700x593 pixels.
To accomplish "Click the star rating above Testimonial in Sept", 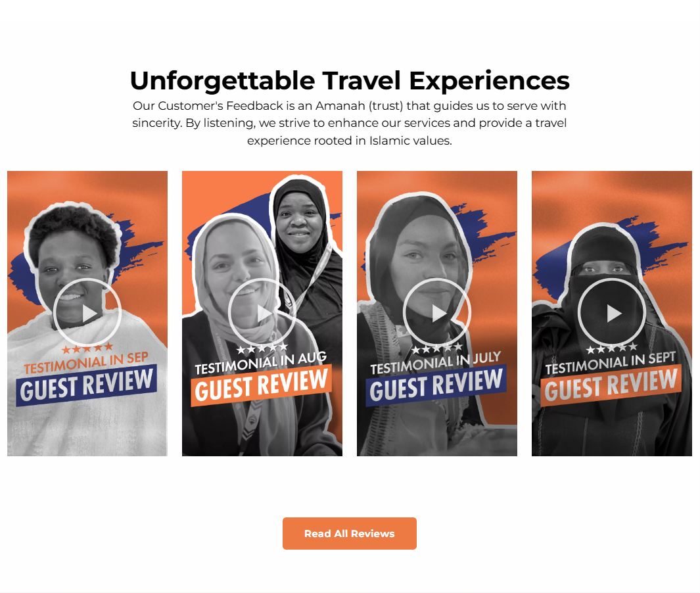I will point(612,348).
